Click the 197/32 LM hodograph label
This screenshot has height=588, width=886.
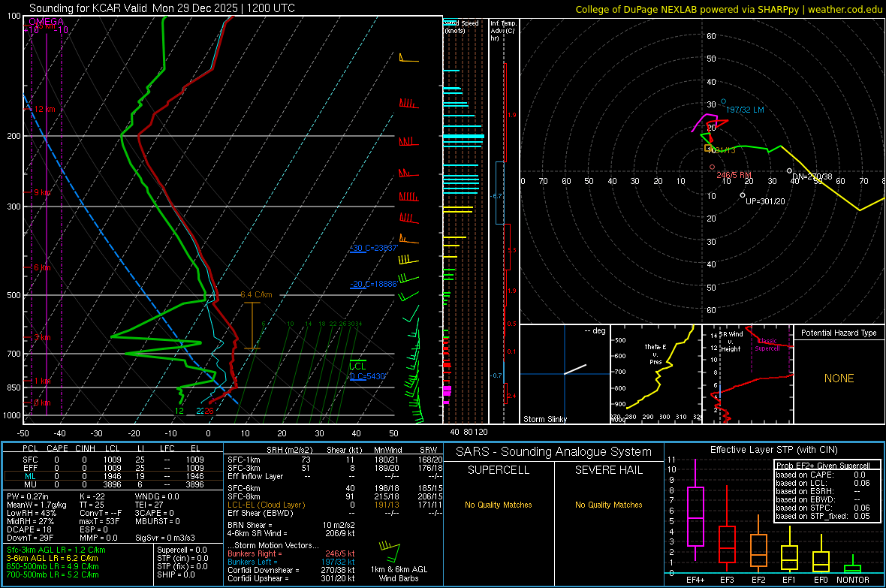[x=745, y=110]
